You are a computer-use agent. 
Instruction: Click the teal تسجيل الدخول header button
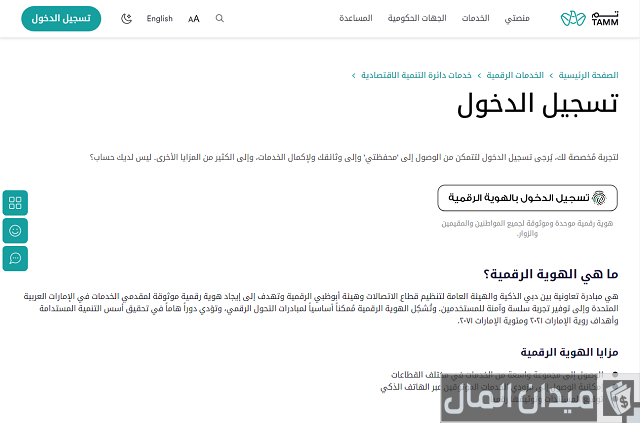coord(61,18)
